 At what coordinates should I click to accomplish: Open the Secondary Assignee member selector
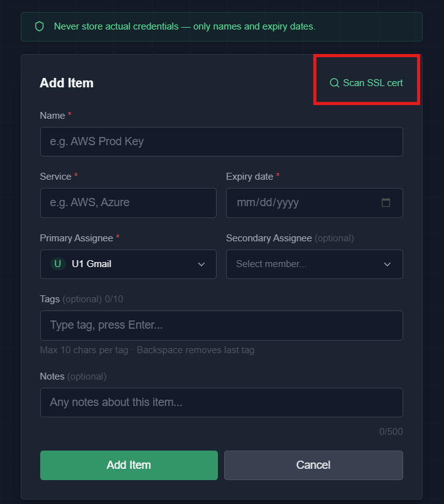coord(314,264)
